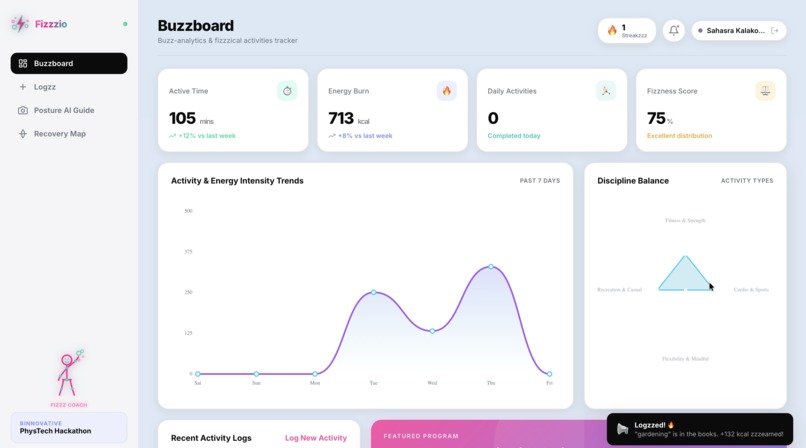This screenshot has width=806, height=448.
Task: Click the stopwatch icon on Active Time card
Action: [x=287, y=91]
